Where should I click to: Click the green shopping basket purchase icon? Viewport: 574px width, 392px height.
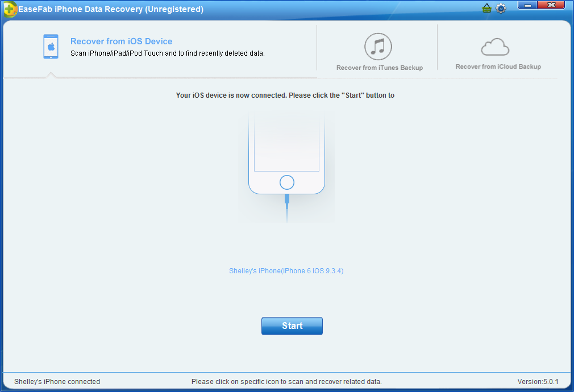tap(486, 9)
